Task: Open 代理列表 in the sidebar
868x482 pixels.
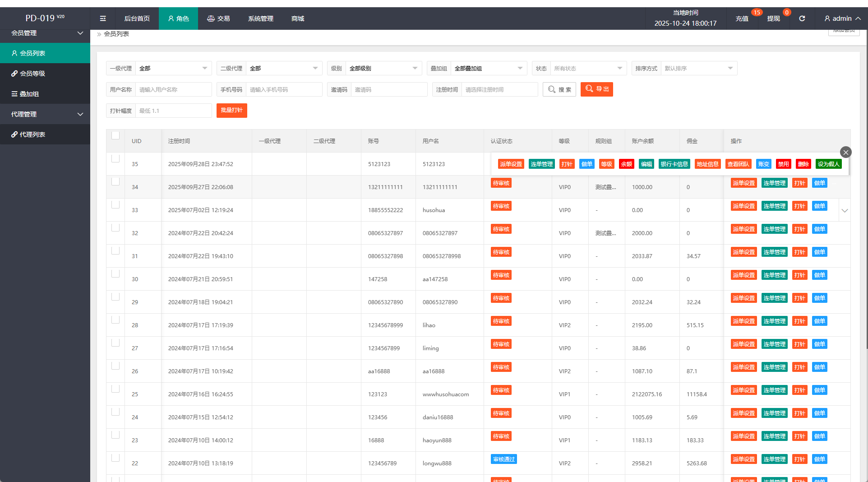Action: click(32, 134)
